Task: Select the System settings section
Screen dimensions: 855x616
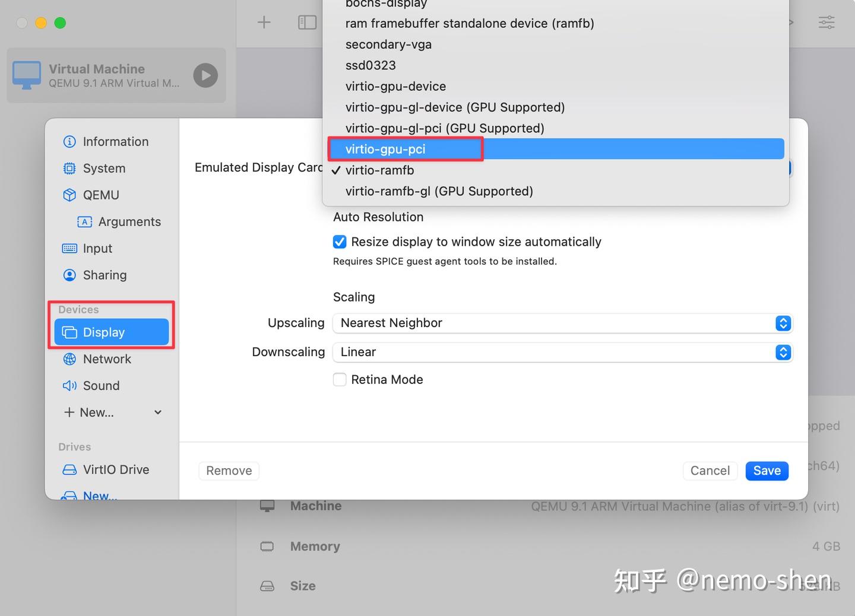Action: (x=103, y=168)
